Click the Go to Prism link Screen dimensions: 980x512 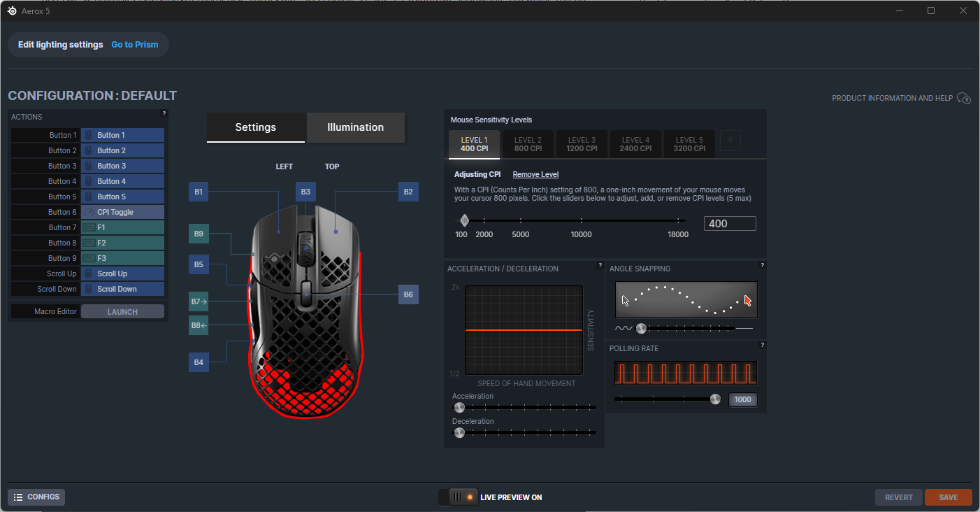click(x=135, y=45)
